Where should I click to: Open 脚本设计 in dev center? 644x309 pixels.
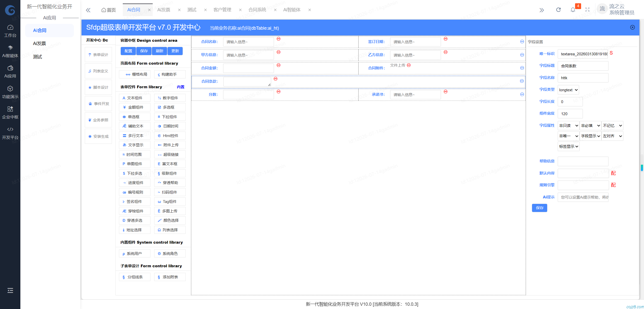[98, 87]
